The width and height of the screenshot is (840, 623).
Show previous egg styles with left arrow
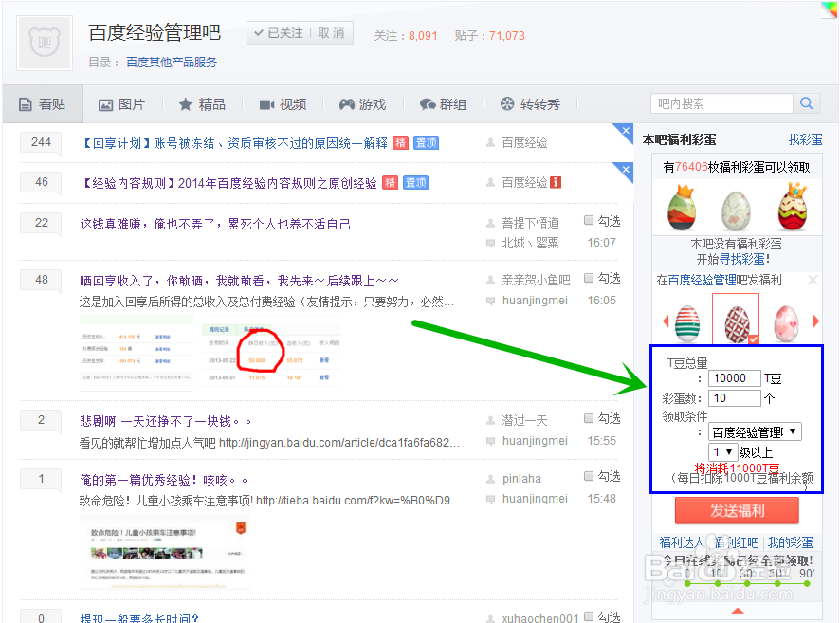[666, 321]
